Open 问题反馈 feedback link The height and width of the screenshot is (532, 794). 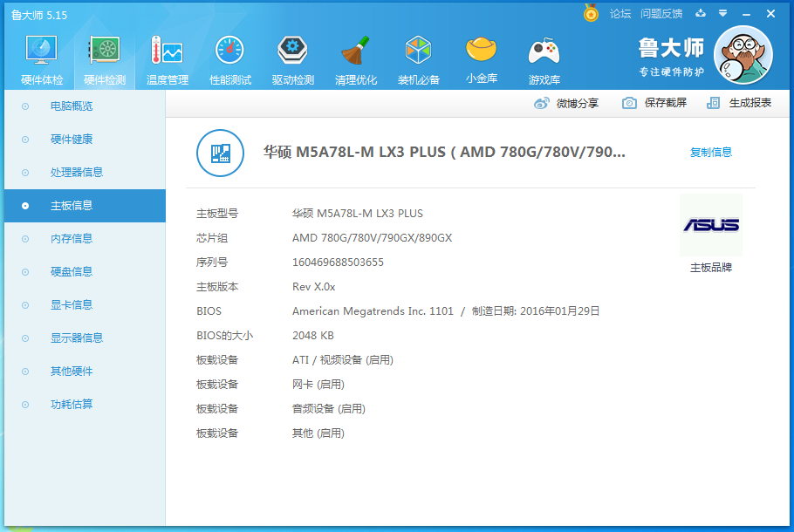(x=661, y=14)
